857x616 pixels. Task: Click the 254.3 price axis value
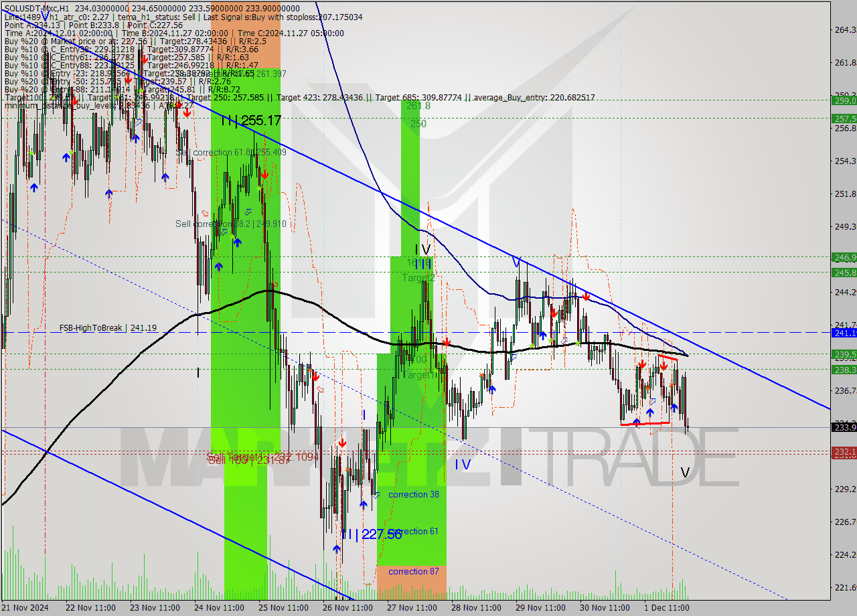pyautogui.click(x=846, y=161)
